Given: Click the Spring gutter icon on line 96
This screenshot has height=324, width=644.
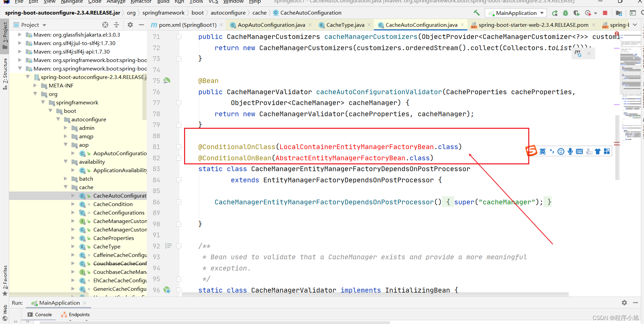Looking at the screenshot, I should click(x=167, y=290).
